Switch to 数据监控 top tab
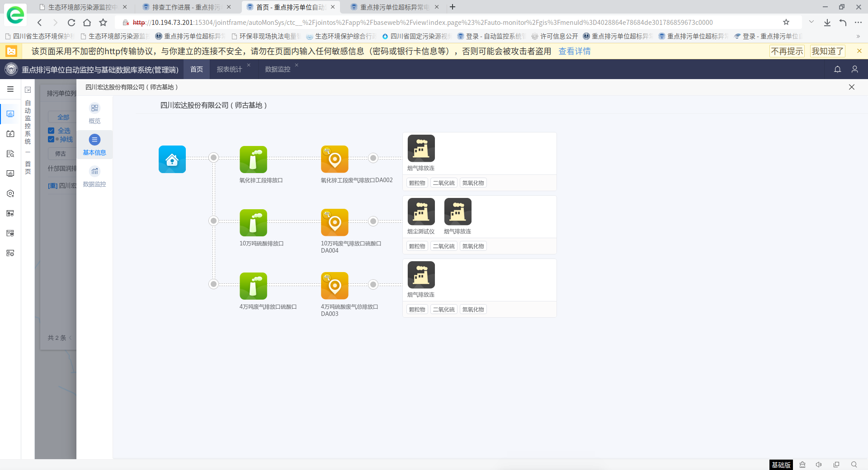 (278, 69)
